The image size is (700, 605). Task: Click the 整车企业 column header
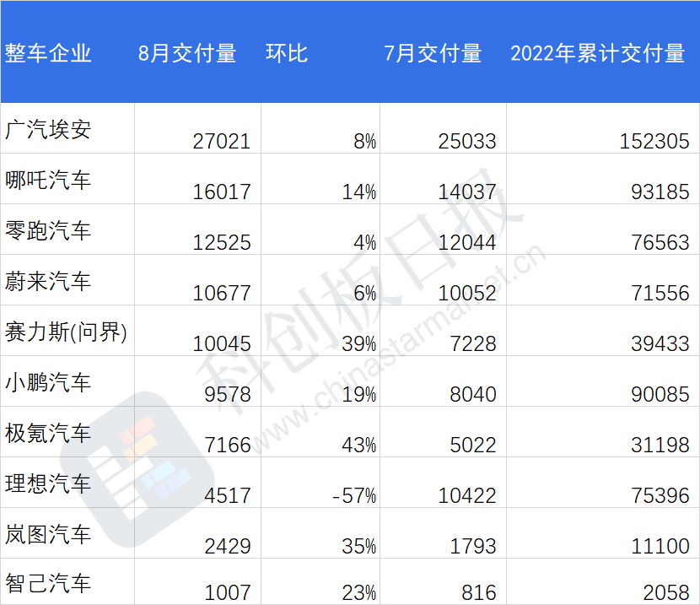48,53
